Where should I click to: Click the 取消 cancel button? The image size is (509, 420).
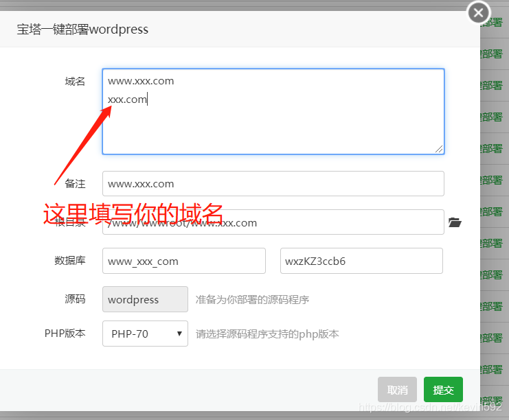pos(397,390)
